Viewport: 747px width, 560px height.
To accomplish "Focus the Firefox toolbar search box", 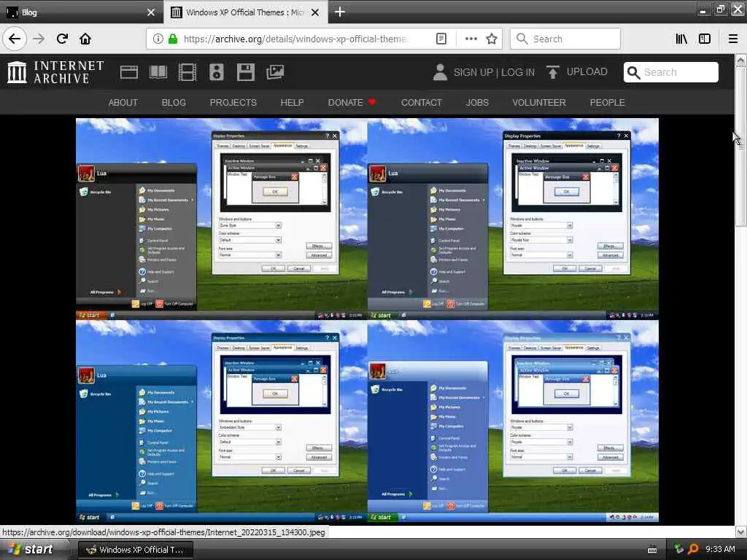I will tap(565, 39).
